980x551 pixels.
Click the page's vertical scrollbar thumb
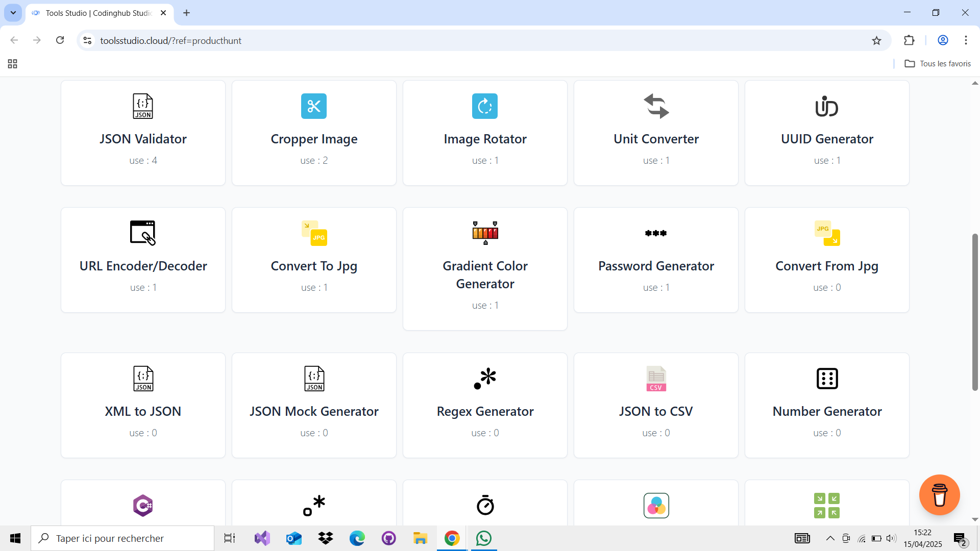974,311
